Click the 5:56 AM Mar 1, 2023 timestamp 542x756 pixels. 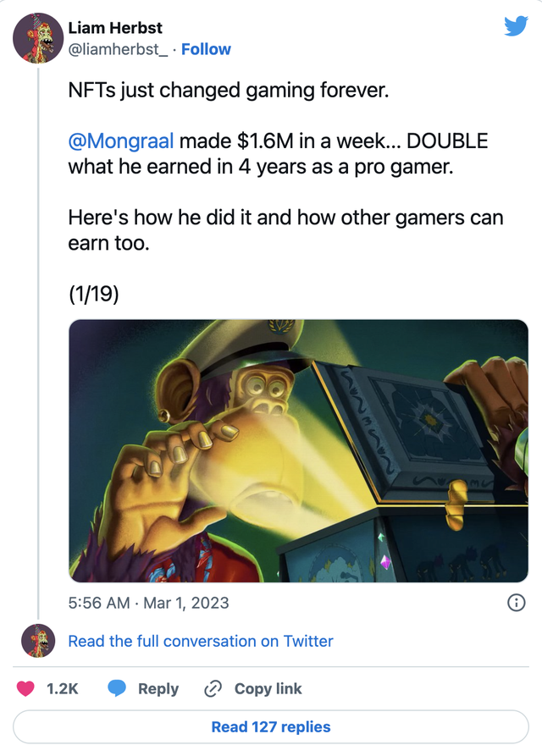click(148, 603)
